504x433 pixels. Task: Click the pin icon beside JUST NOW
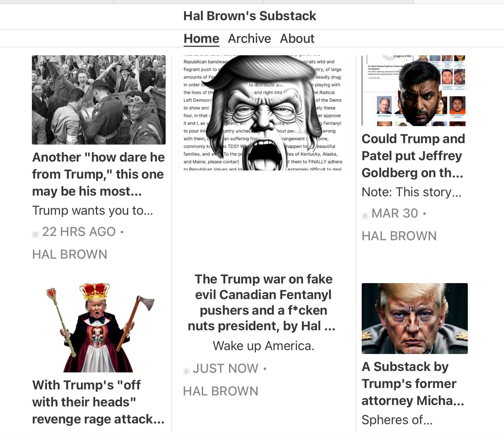click(x=186, y=371)
